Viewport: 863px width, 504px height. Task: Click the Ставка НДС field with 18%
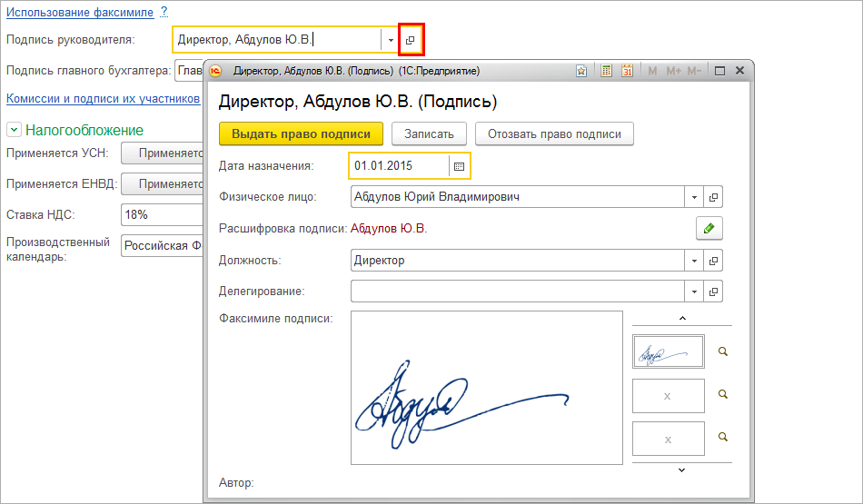click(162, 214)
